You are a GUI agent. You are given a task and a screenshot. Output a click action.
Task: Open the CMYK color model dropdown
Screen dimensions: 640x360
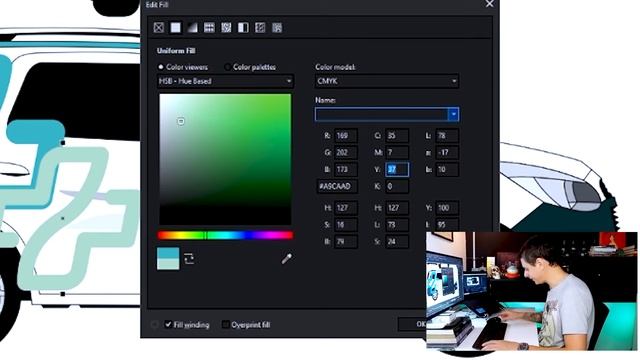click(387, 81)
